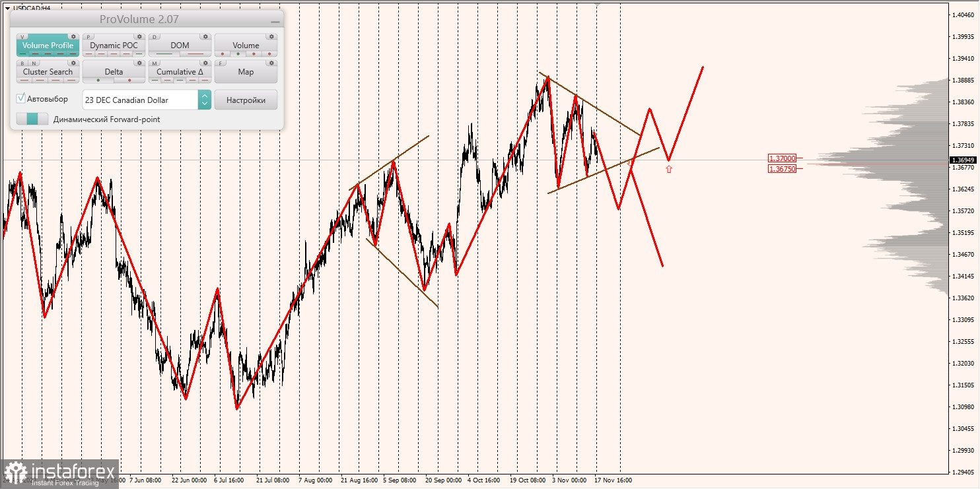Click the N hotkey tag on Cluster Search
This screenshot has height=489, width=980.
pyautogui.click(x=34, y=63)
